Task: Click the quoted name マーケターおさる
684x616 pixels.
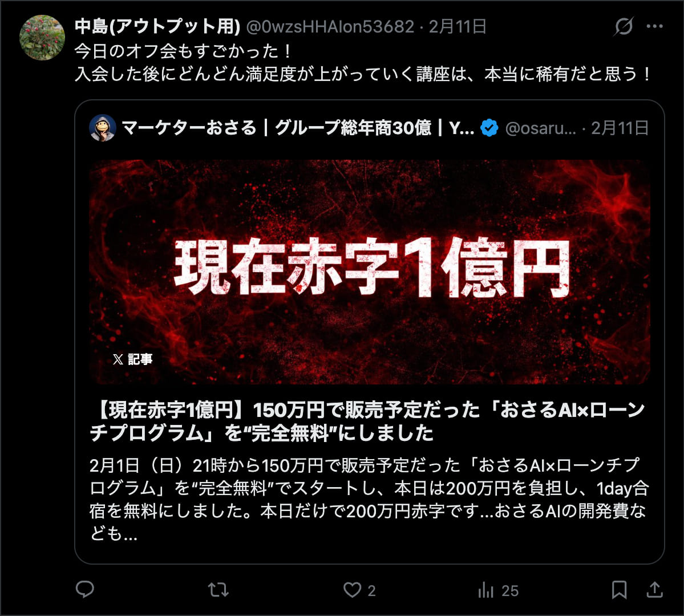Action: click(189, 128)
